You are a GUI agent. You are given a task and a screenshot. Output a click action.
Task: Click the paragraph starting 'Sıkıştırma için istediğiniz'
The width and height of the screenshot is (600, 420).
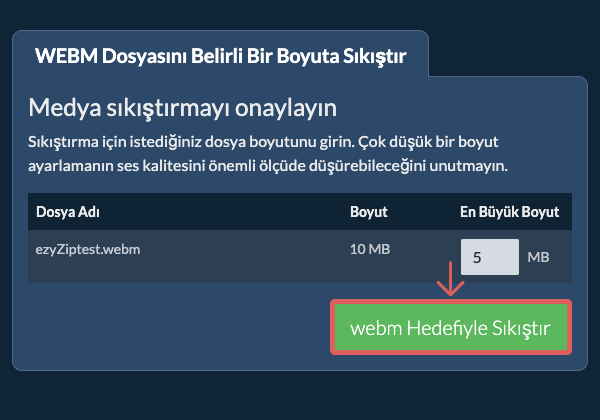[268, 154]
